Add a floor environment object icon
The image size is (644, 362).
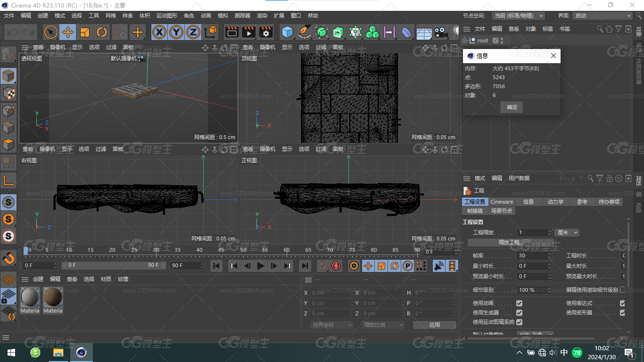tap(424, 32)
